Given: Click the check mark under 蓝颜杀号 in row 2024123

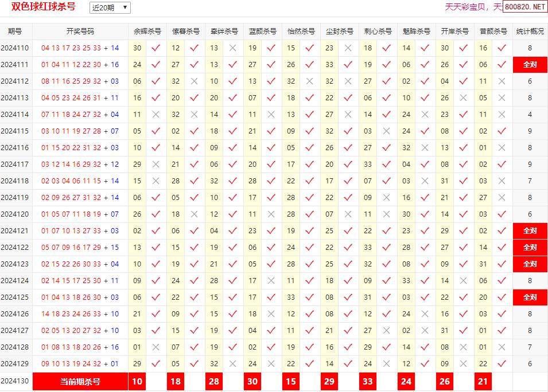Looking at the screenshot, I should (x=271, y=264).
